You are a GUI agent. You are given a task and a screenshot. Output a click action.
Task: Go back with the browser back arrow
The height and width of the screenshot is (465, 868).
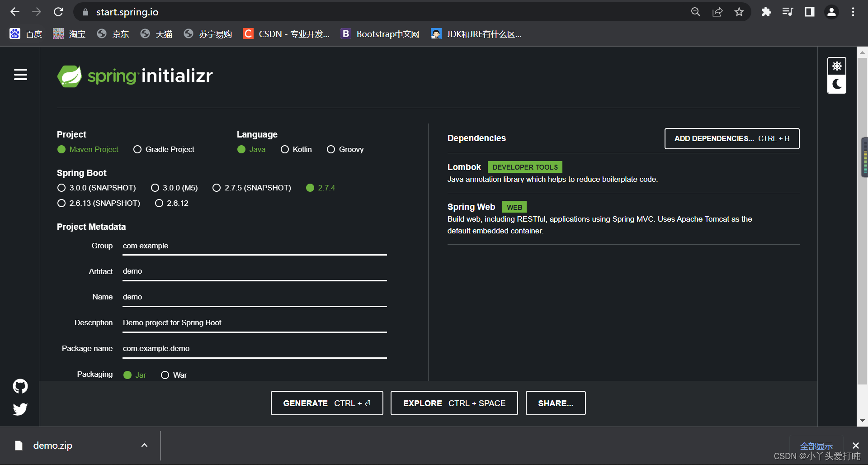pyautogui.click(x=15, y=12)
